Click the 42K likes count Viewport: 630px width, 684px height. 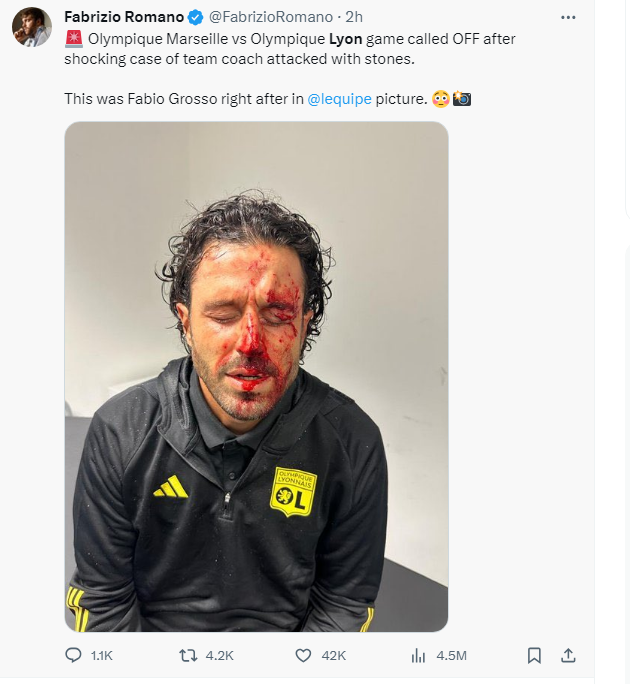click(334, 656)
